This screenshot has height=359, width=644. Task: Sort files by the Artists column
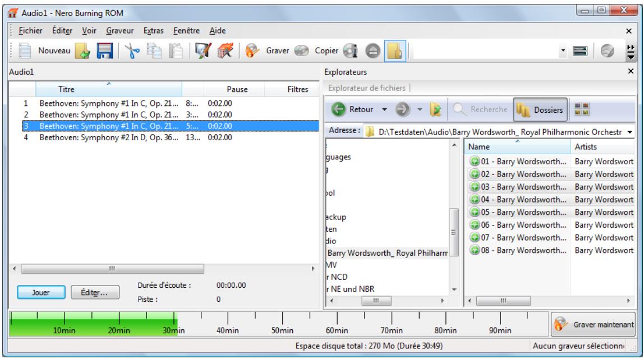click(602, 146)
